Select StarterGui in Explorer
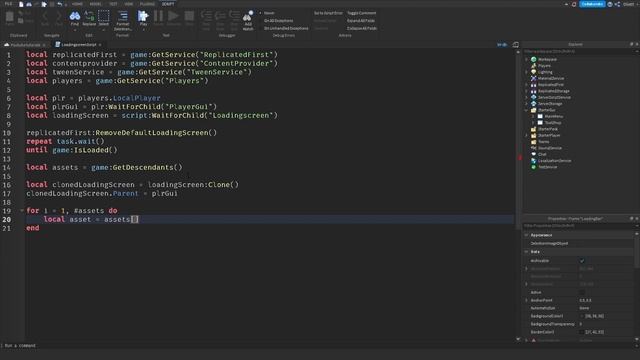Screen dimensions: 640x360 click(547, 110)
